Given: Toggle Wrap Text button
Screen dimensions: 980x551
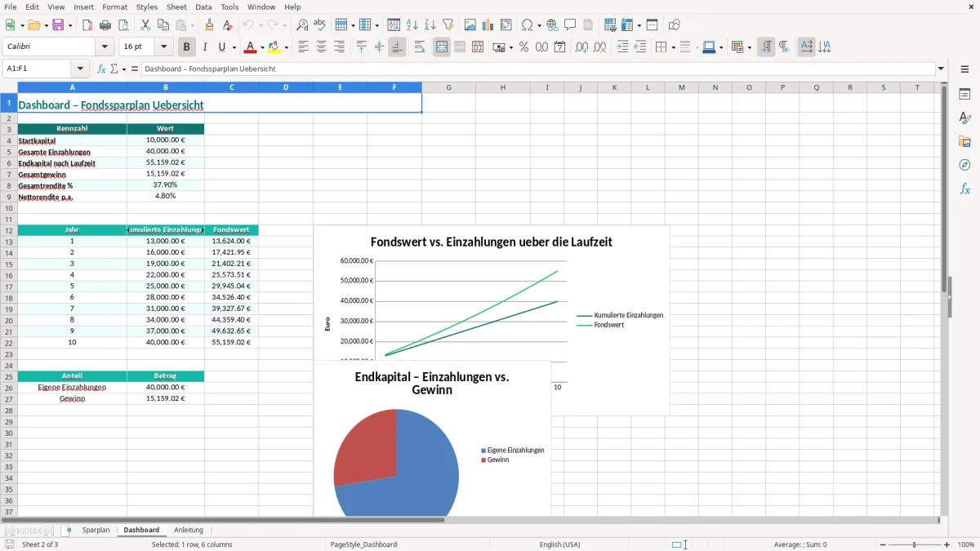Looking at the screenshot, I should tap(420, 47).
